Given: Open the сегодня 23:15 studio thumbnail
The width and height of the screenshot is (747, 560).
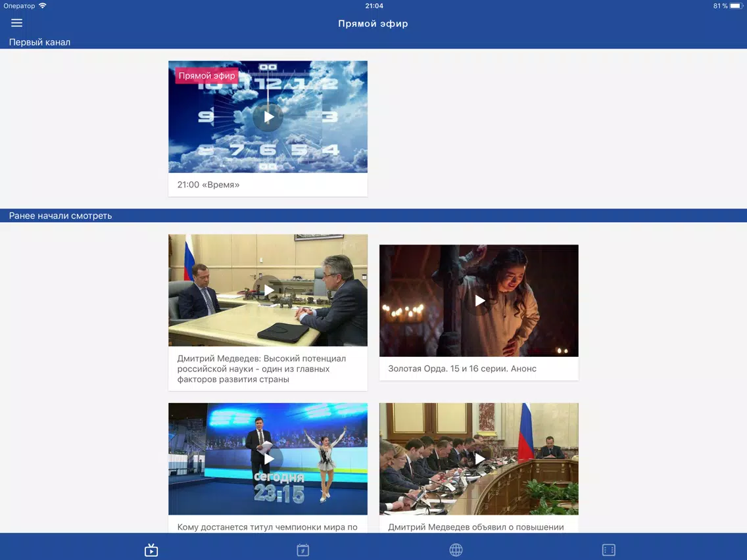Looking at the screenshot, I should coord(268,459).
